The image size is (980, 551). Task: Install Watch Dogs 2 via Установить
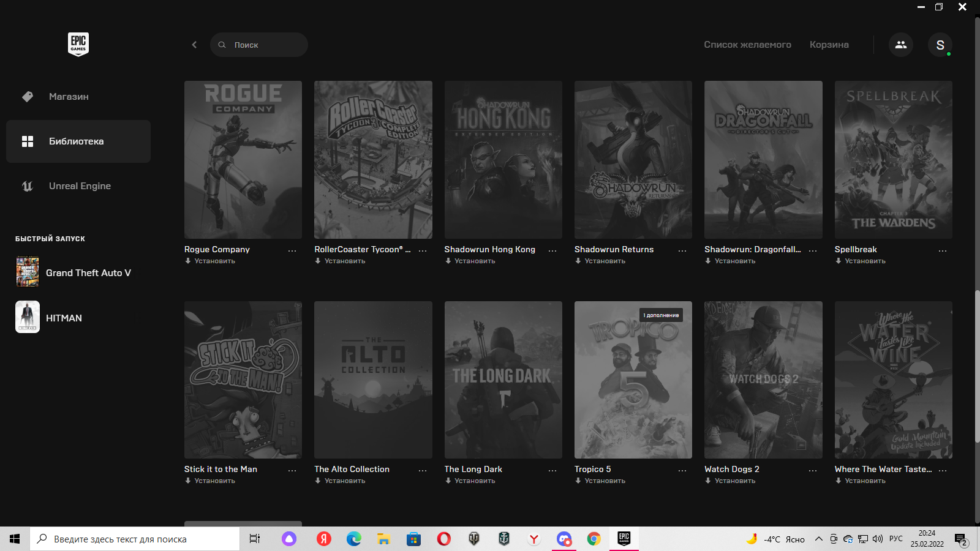pos(730,481)
